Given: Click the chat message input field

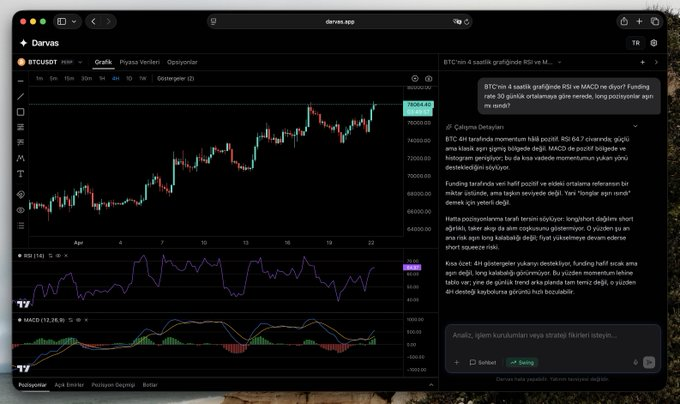Looking at the screenshot, I should point(552,336).
